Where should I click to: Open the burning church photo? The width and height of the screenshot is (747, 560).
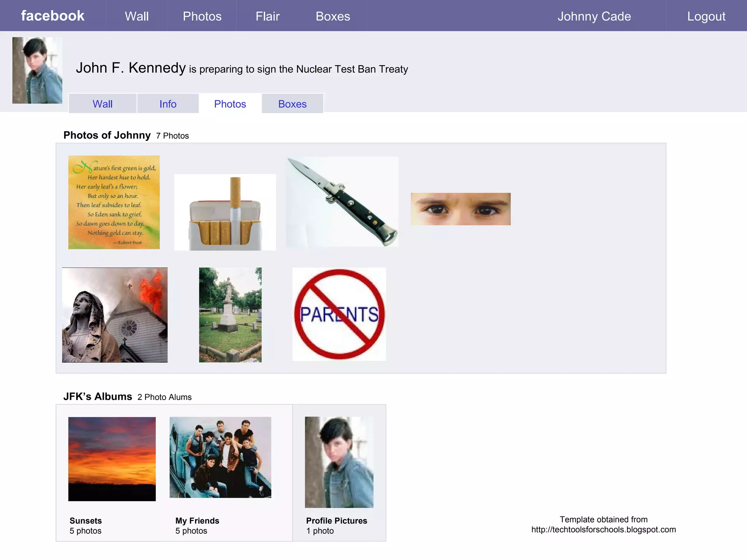tap(115, 315)
